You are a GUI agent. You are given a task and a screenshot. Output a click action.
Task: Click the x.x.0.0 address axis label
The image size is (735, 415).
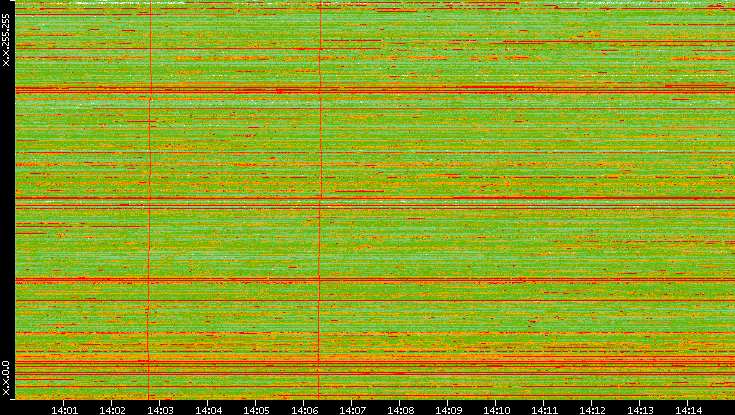pos(6,378)
